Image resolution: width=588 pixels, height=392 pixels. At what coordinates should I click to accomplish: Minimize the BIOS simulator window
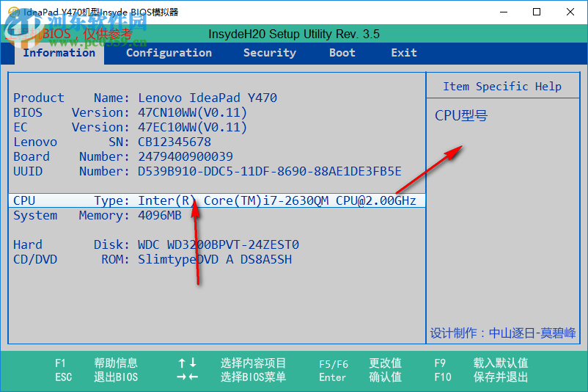[x=504, y=12]
